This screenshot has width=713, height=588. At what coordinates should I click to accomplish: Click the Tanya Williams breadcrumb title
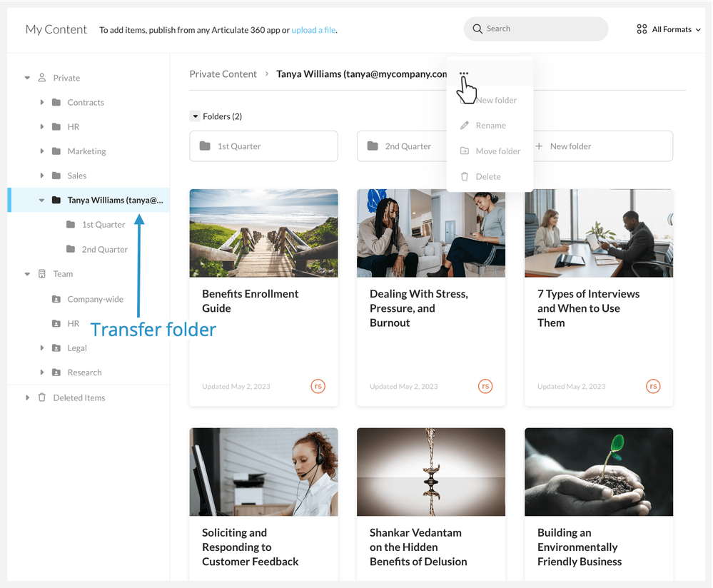tap(362, 73)
